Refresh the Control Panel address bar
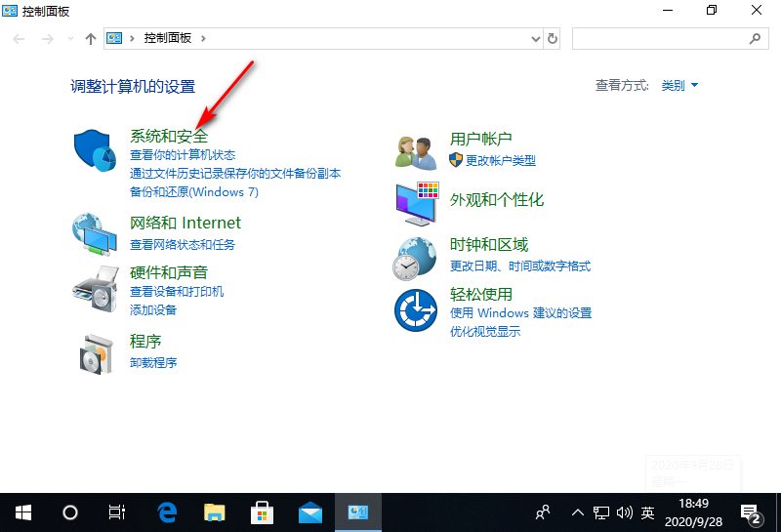Screen dimensions: 781x532 point(553,38)
